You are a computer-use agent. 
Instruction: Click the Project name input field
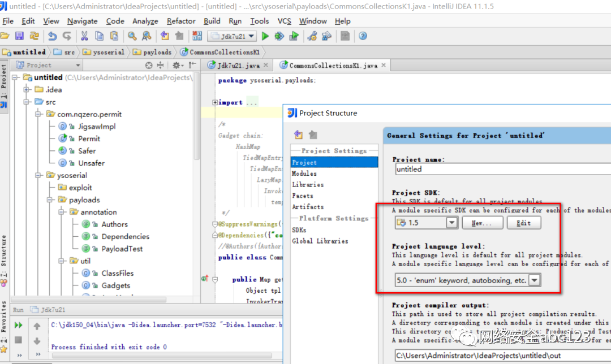point(503,169)
